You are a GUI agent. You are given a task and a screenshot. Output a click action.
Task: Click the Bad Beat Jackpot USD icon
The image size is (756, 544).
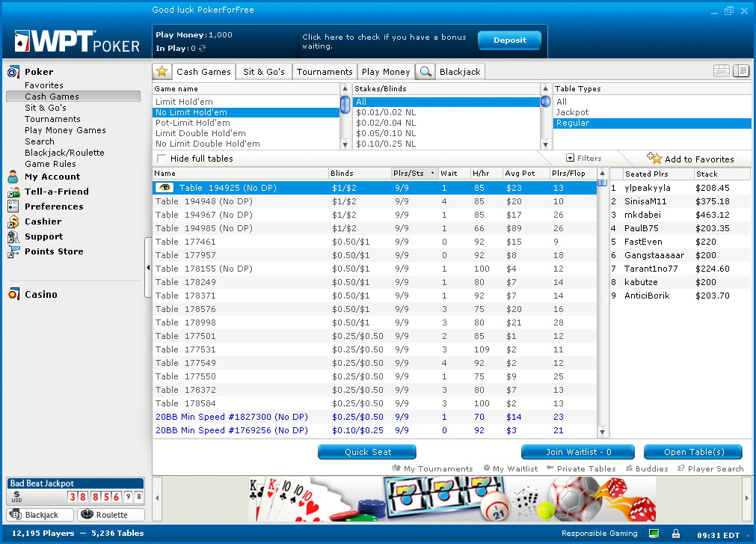17,497
